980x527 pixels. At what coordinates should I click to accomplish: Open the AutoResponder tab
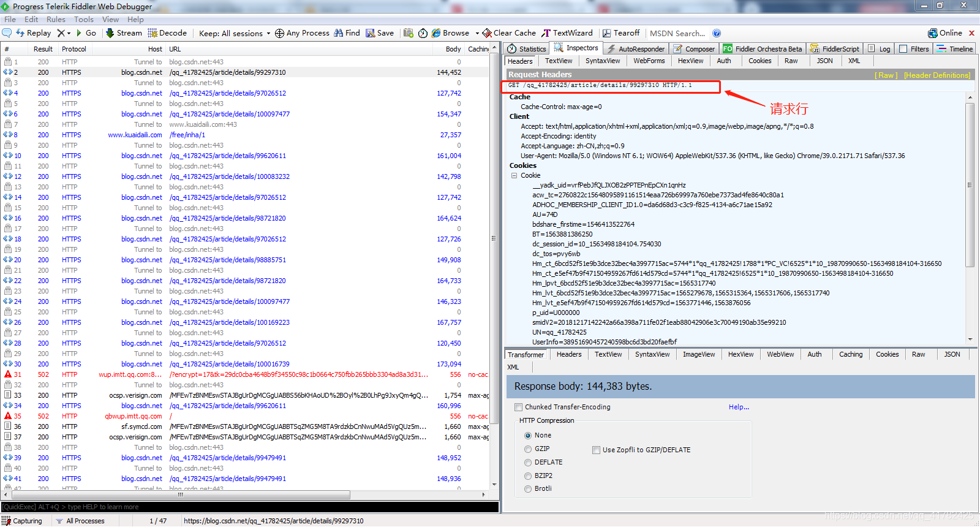click(635, 49)
